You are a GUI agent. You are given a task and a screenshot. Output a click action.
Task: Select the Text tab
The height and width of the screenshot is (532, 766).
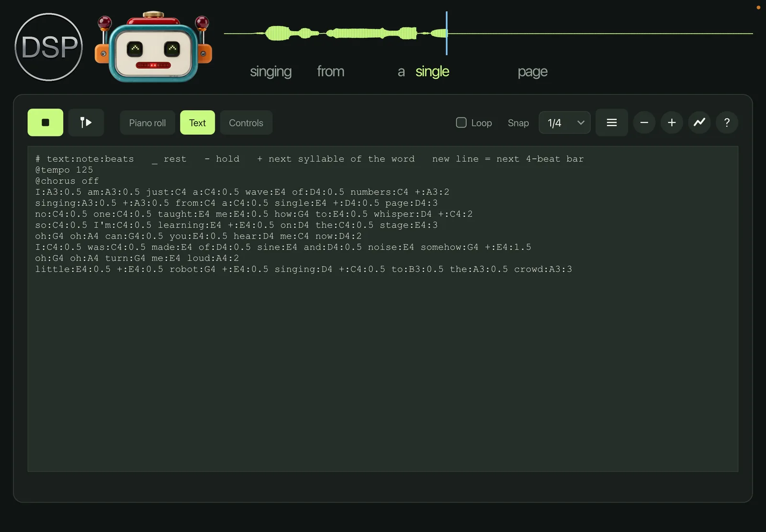coord(197,122)
